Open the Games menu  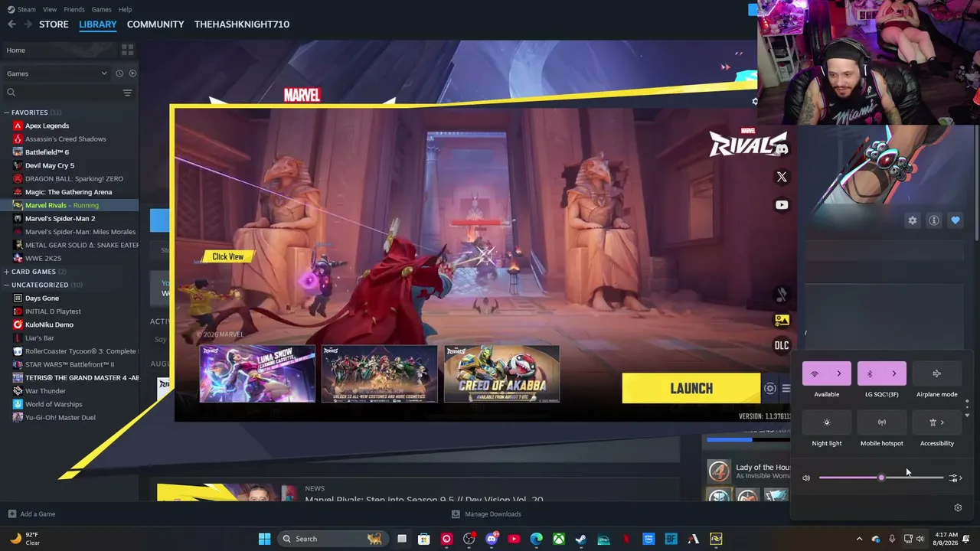[x=101, y=9]
